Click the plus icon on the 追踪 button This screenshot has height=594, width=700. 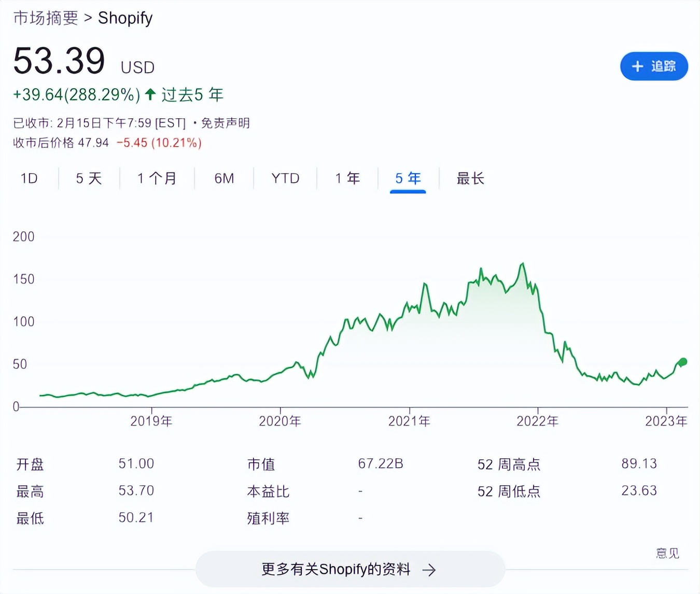pyautogui.click(x=637, y=66)
